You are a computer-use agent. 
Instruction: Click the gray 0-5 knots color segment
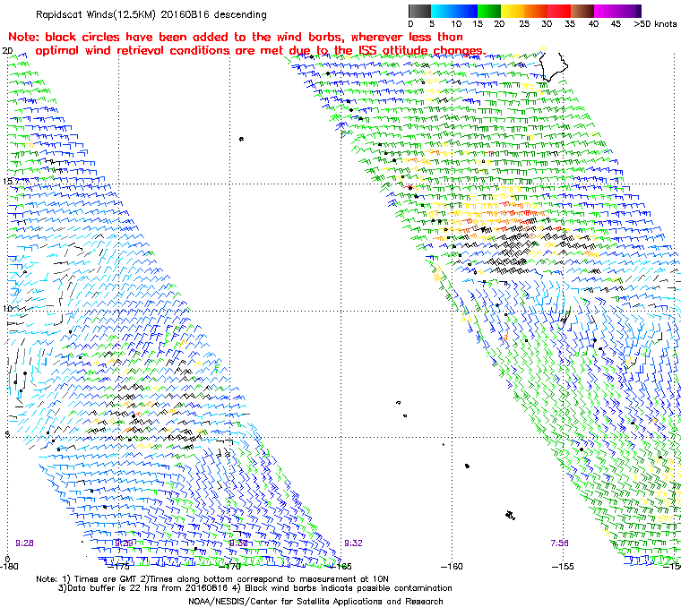419,11
